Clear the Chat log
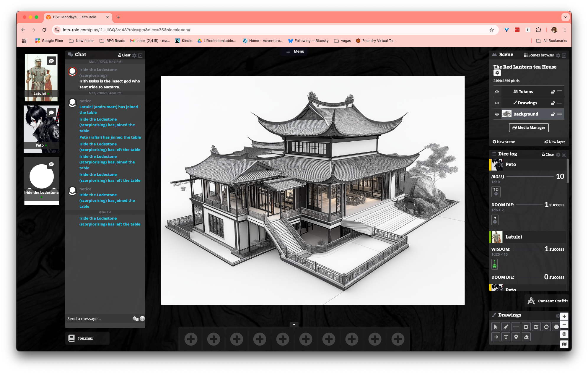This screenshot has height=373, width=588. (x=124, y=55)
